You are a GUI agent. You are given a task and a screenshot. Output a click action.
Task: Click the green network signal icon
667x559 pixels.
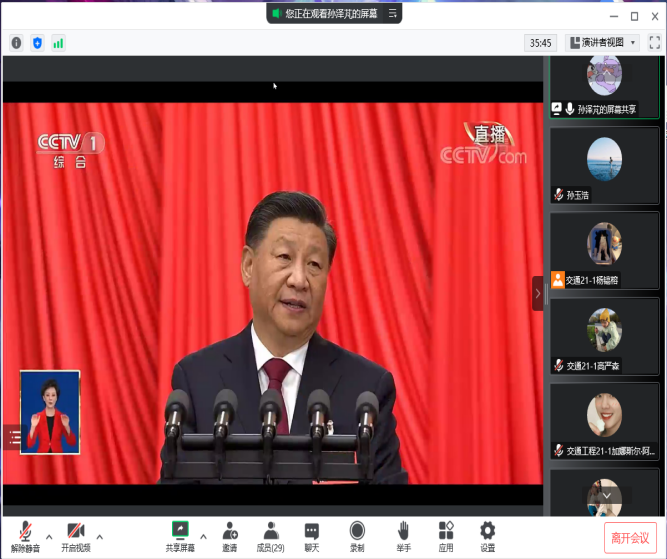58,43
